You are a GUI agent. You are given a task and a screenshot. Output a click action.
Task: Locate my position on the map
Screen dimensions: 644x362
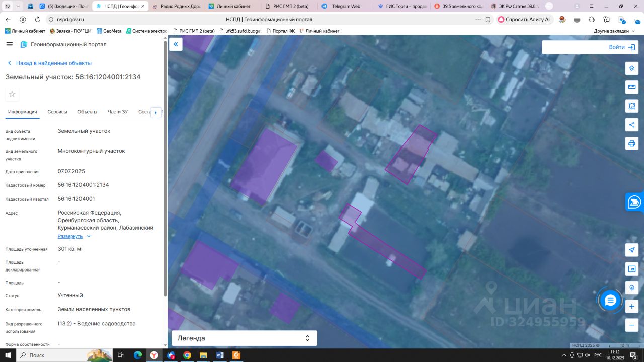pyautogui.click(x=632, y=250)
